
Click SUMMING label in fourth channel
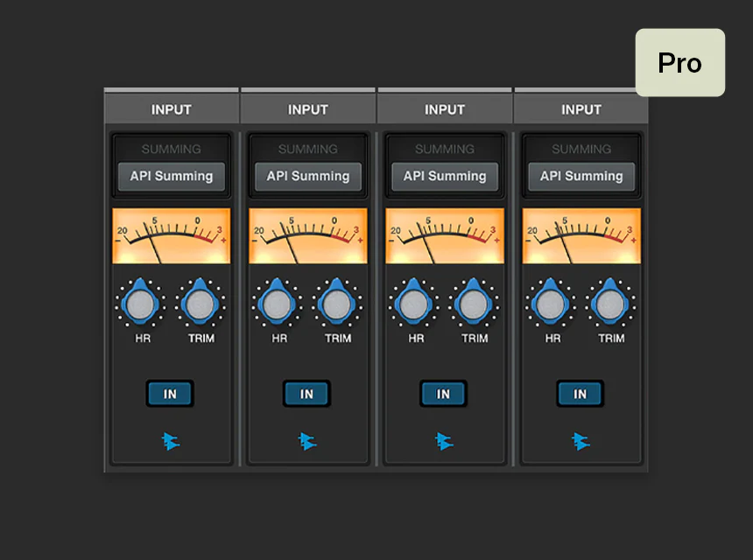point(581,150)
